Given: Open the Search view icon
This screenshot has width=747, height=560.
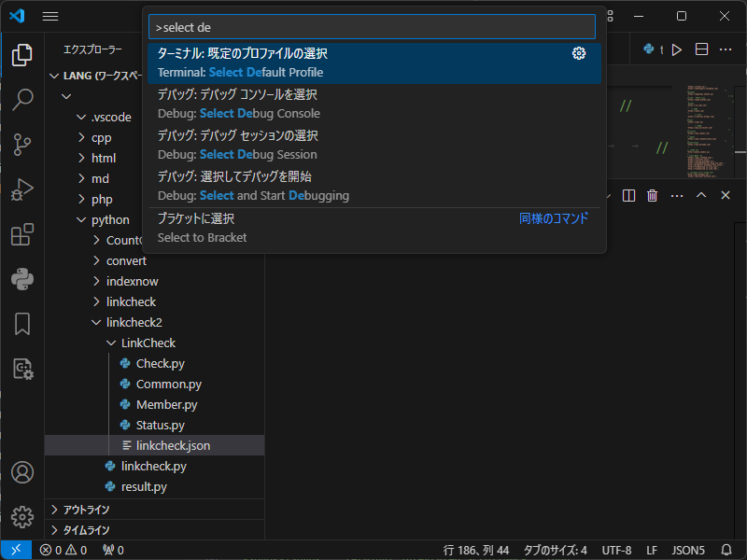Looking at the screenshot, I should [21, 100].
